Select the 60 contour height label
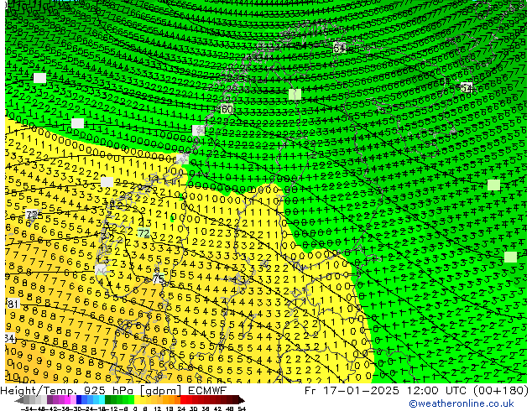 (x=227, y=109)
